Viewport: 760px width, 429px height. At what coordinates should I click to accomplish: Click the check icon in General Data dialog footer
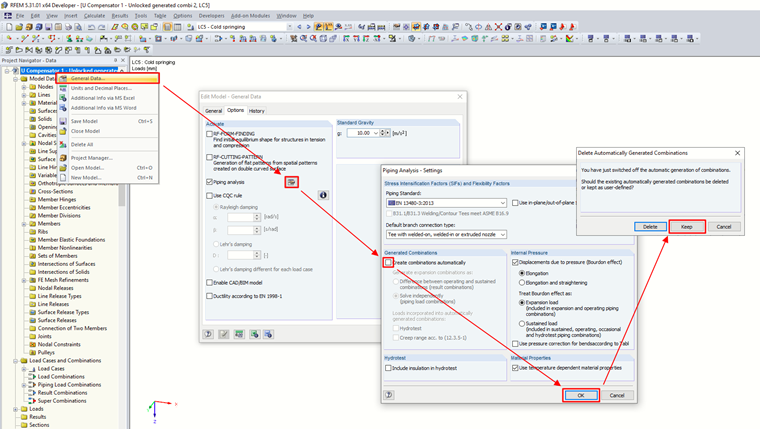pyautogui.click(x=223, y=334)
